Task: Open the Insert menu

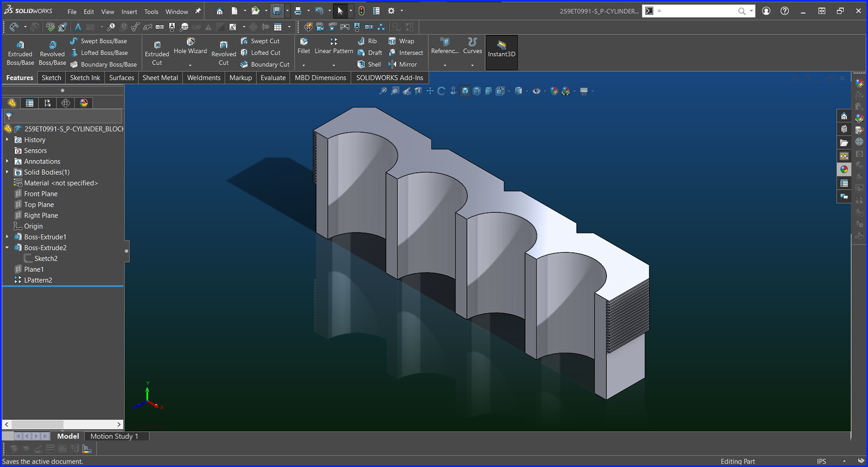Action: (x=129, y=12)
